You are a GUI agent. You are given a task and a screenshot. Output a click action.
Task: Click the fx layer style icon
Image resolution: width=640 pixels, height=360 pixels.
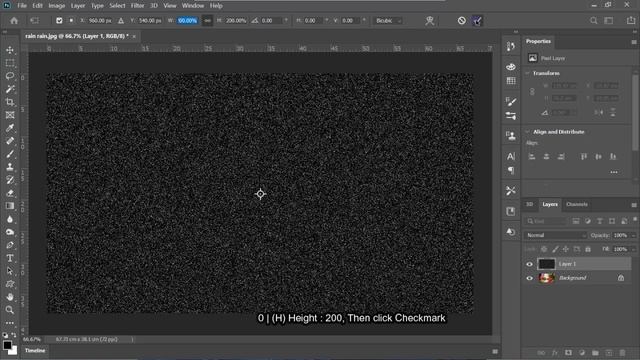point(555,353)
